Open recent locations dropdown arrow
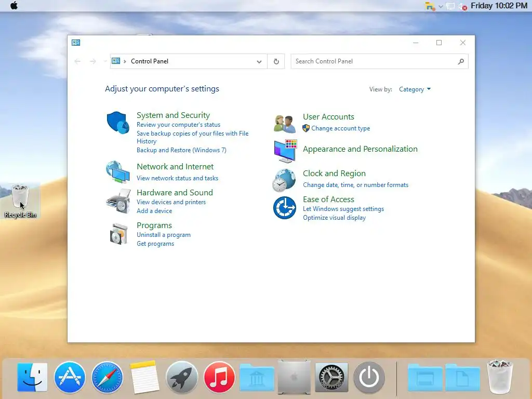 coord(105,61)
